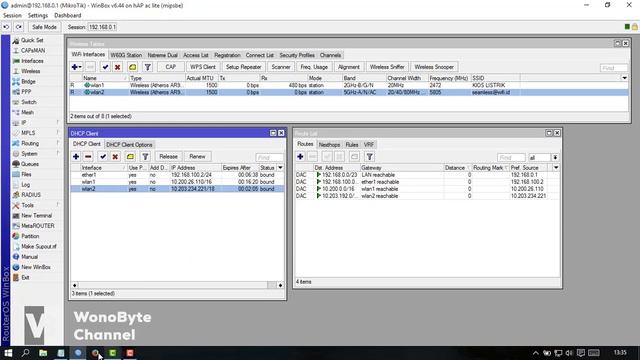640x360 pixels.
Task: Click WPS Client button
Action: tap(202, 67)
